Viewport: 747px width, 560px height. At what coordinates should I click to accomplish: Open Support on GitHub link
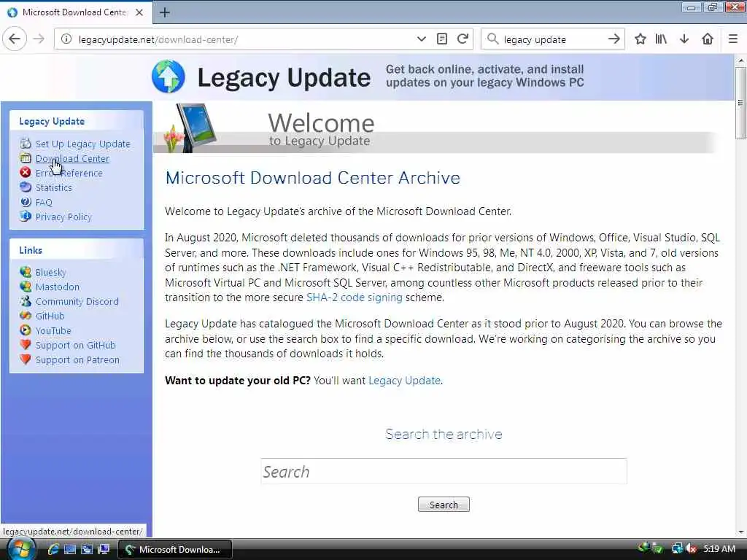[76, 345]
